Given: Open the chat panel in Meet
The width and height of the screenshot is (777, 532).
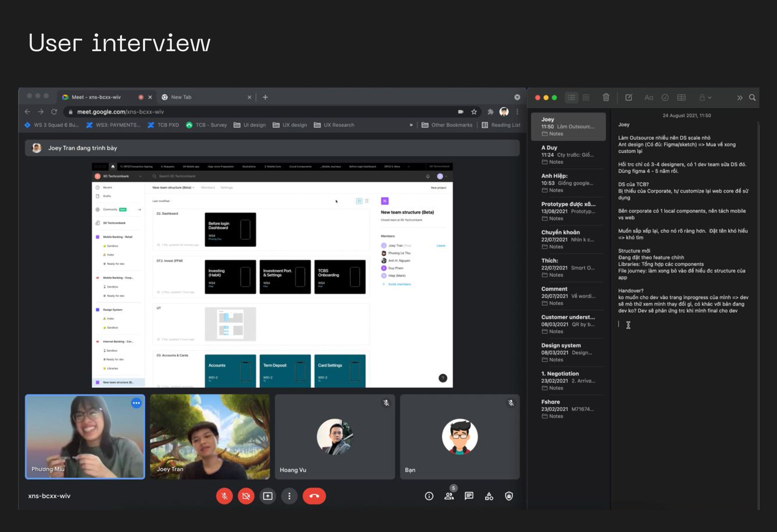Looking at the screenshot, I should click(x=469, y=496).
